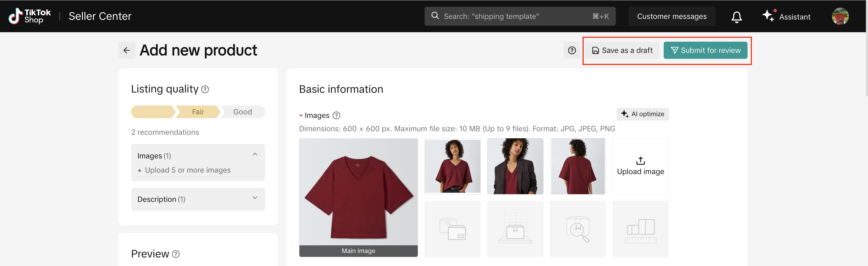Select the main red t-shirt image
Viewport: 868px width, 266px height.
point(358,192)
